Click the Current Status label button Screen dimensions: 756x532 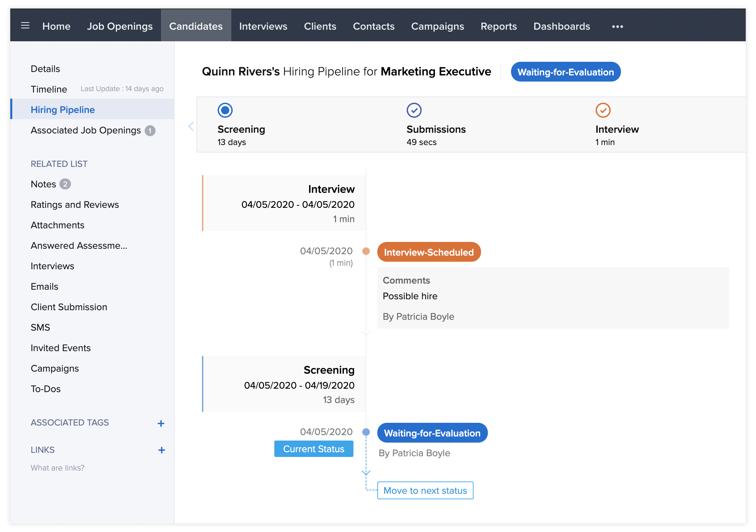click(x=314, y=449)
